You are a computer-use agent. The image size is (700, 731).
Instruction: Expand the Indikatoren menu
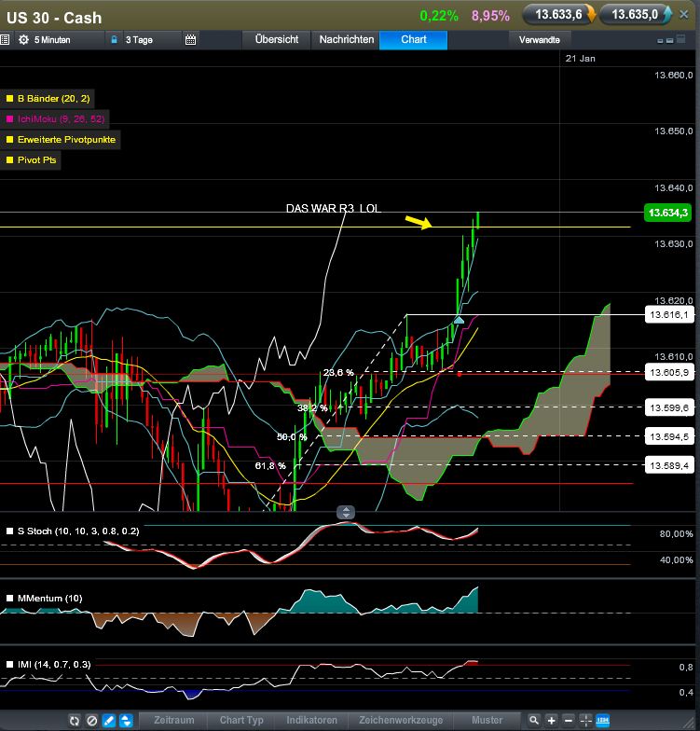[x=311, y=721]
